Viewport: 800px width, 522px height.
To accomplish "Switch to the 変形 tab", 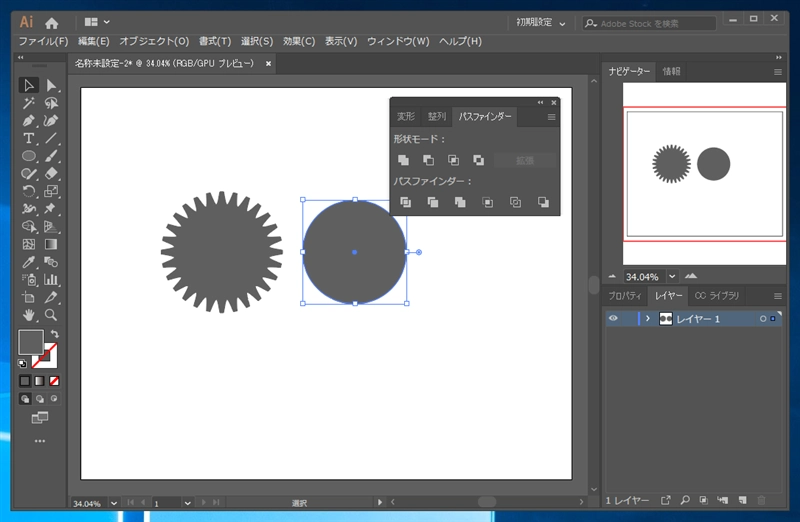I will pos(406,117).
